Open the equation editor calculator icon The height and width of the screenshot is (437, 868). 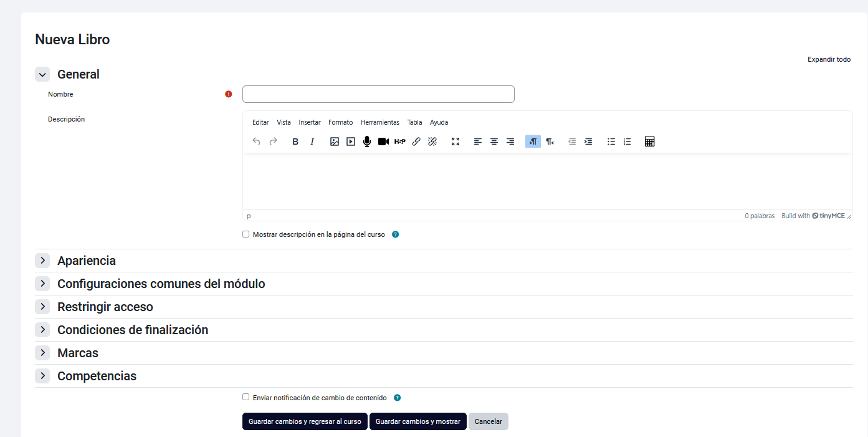(x=649, y=142)
